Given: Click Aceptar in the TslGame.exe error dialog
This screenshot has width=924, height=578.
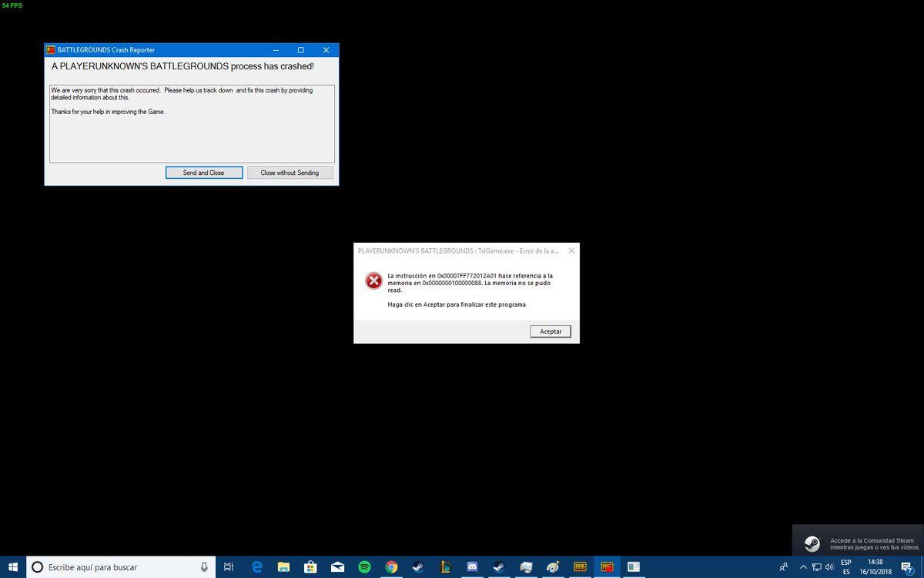Looking at the screenshot, I should point(551,331).
